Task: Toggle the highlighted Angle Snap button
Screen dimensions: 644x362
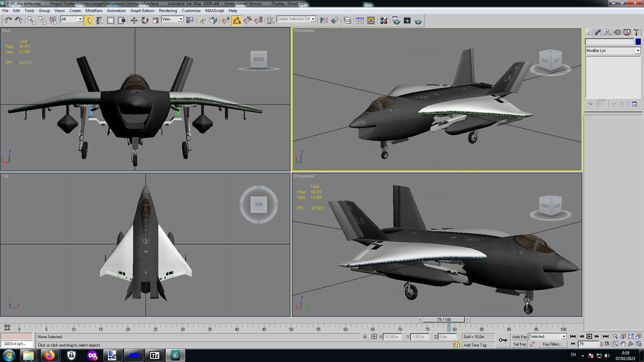Action: (x=236, y=20)
